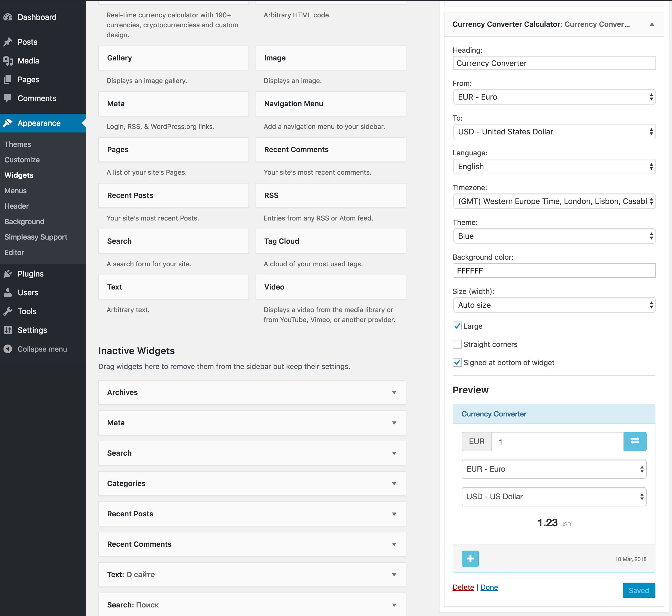The width and height of the screenshot is (672, 616).
Task: Toggle Signed at bottom of widget checkbox
Action: (x=457, y=362)
